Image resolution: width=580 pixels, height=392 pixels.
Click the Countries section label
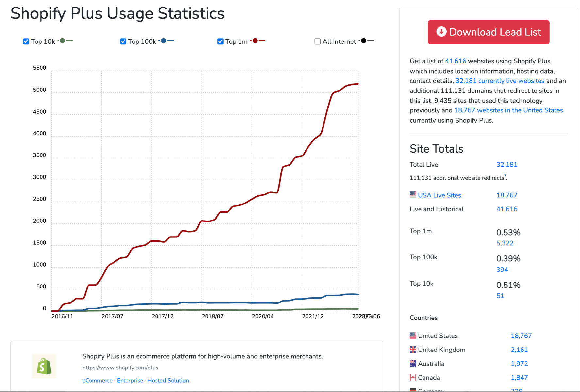[x=423, y=318]
